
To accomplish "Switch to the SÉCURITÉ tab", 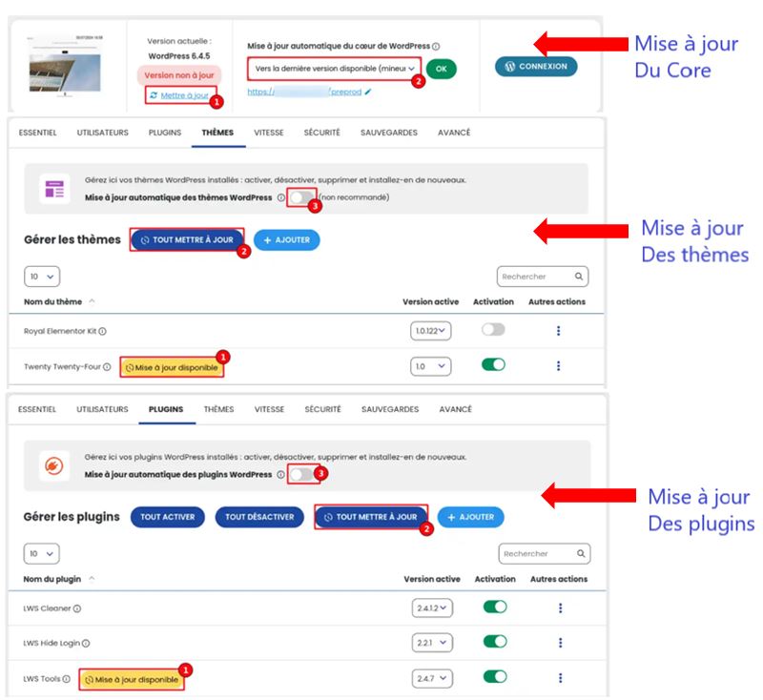I will point(320,133).
